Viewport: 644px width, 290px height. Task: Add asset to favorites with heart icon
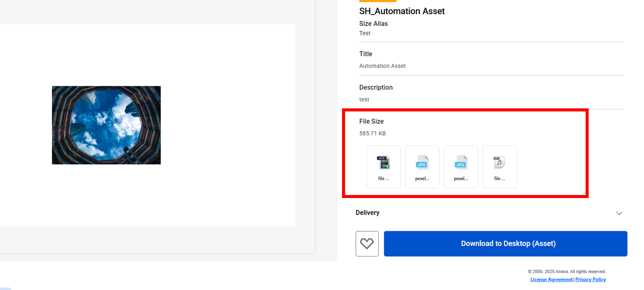click(x=367, y=243)
